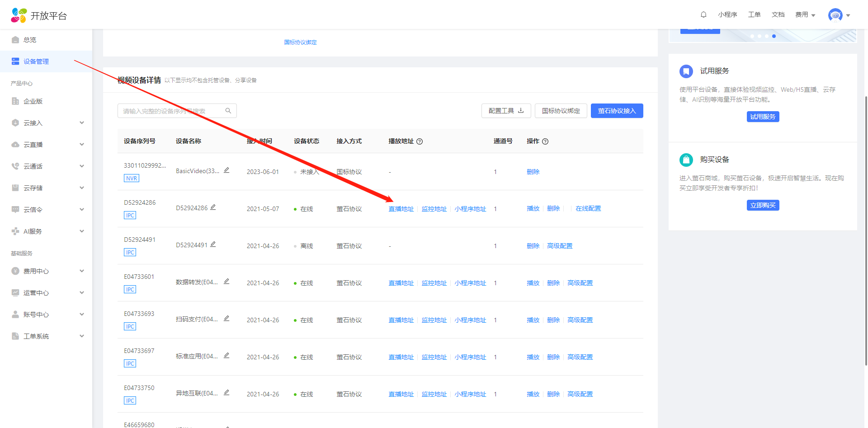
Task: Click 高级配置 for device D52924491
Action: click(560, 246)
